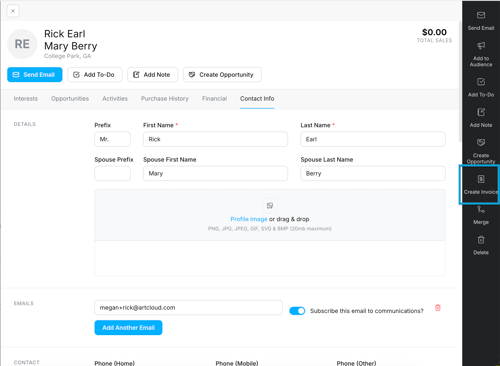Screen dimensions: 500x366
Task: Click the College Park, GA location text
Action: point(67,56)
